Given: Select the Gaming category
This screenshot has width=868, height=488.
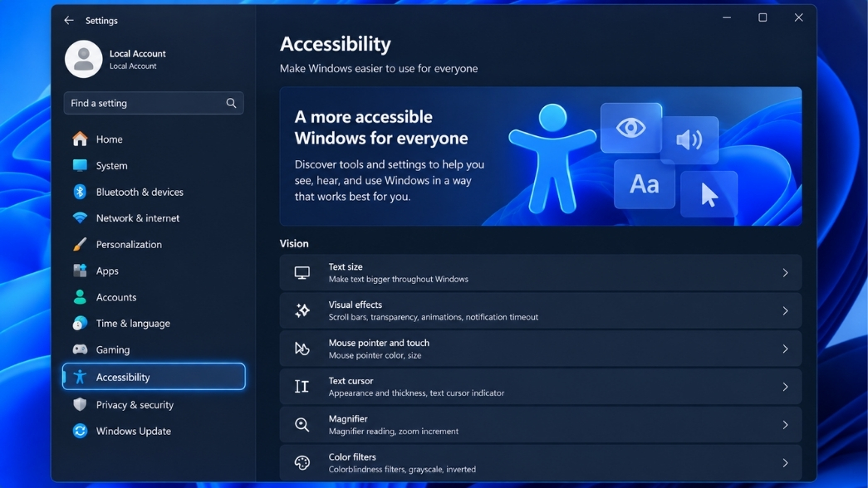Looking at the screenshot, I should coord(154,349).
